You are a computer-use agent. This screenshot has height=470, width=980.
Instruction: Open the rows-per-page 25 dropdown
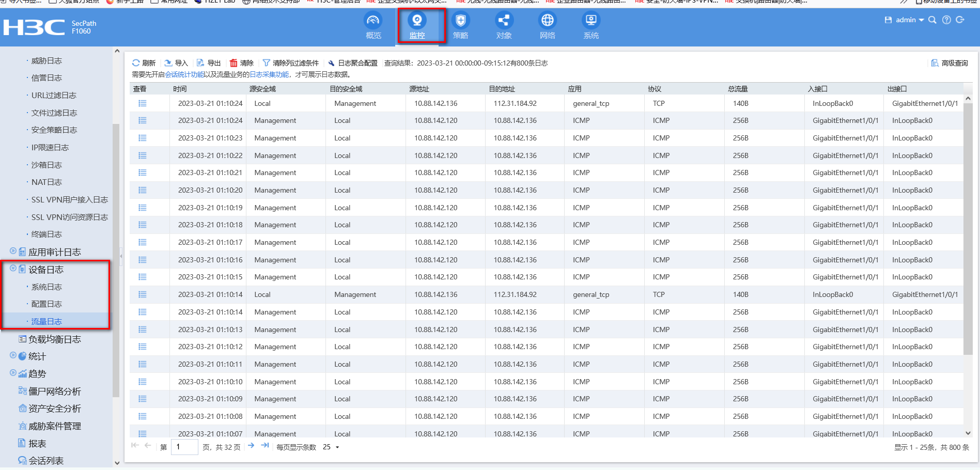click(x=331, y=447)
